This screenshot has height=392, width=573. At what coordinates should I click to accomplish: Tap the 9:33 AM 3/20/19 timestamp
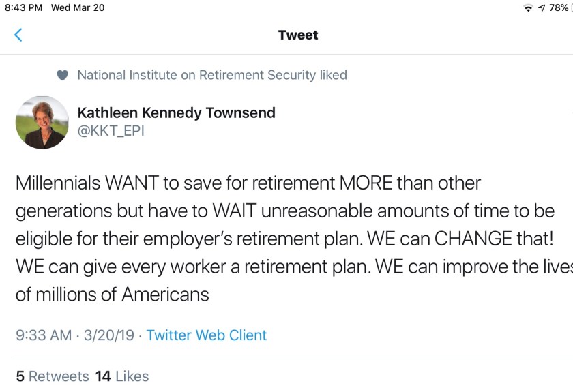(74, 335)
